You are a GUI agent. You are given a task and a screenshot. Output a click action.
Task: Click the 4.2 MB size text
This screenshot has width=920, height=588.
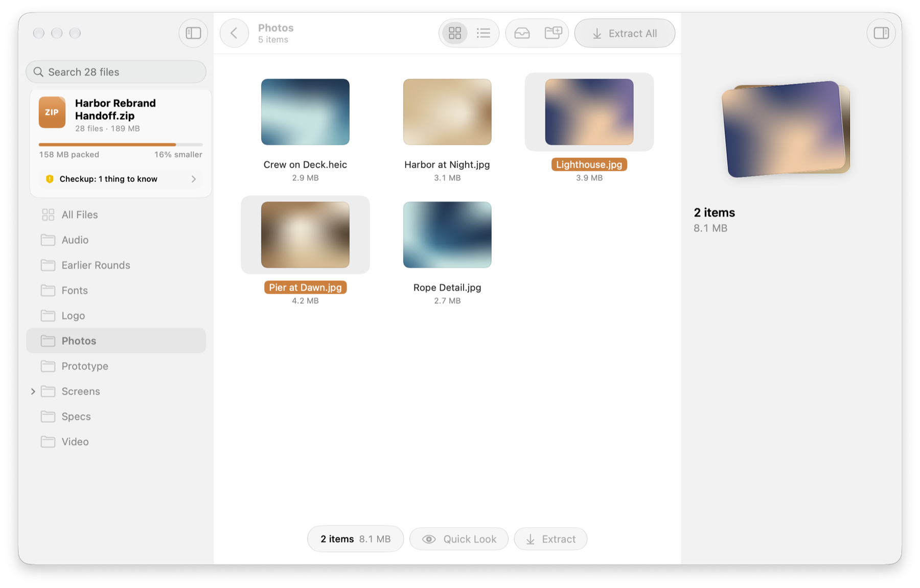coord(305,301)
